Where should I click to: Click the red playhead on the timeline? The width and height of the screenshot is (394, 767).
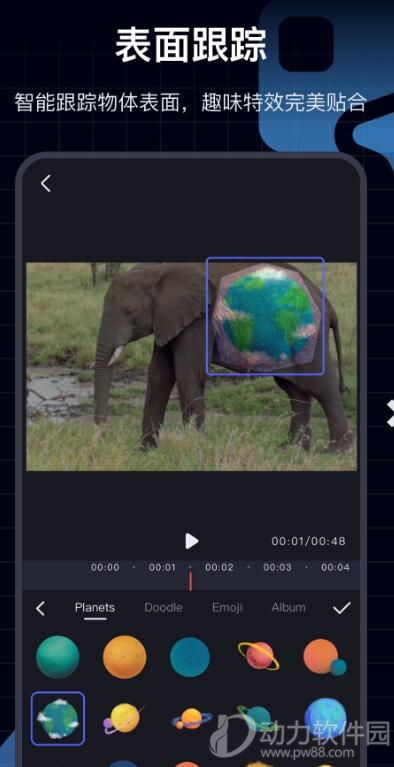(190, 581)
